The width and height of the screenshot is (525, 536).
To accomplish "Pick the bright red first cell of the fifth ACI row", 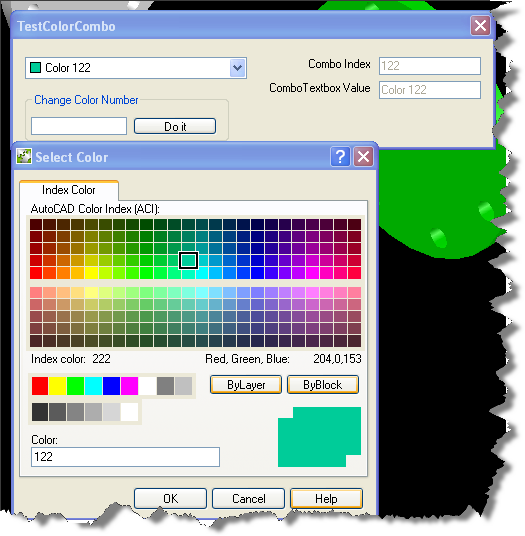I will 36,273.
